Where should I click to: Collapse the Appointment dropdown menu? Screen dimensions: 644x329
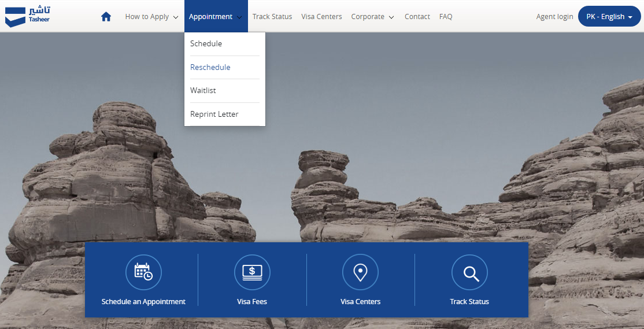pyautogui.click(x=216, y=16)
